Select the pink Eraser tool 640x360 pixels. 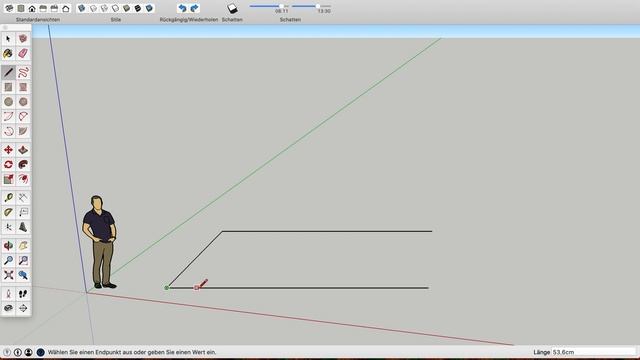coord(23,53)
